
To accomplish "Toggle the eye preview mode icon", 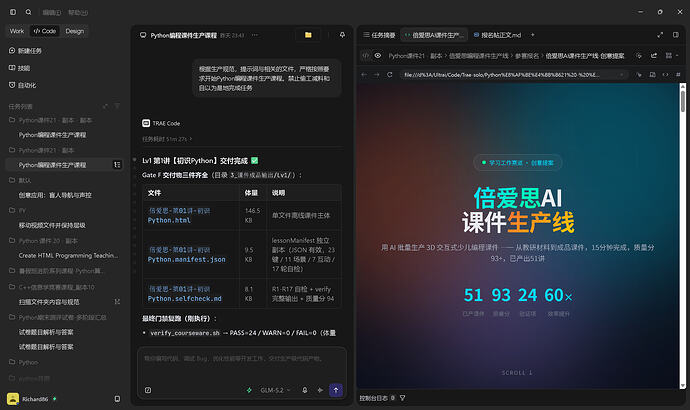I will tap(378, 55).
